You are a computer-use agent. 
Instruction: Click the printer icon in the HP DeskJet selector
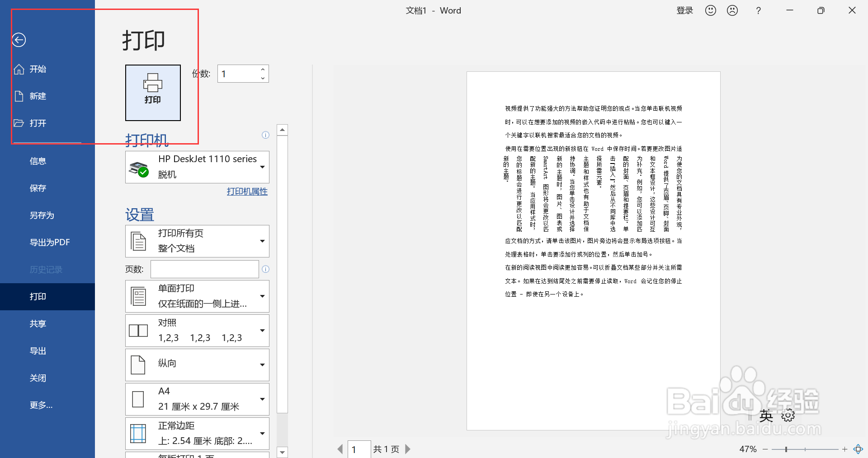[139, 169]
